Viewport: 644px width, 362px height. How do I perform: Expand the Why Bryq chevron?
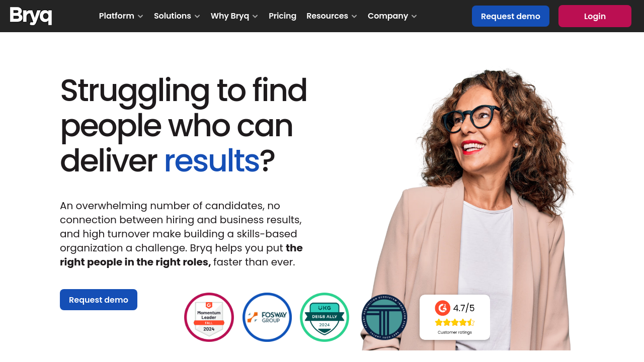point(255,16)
